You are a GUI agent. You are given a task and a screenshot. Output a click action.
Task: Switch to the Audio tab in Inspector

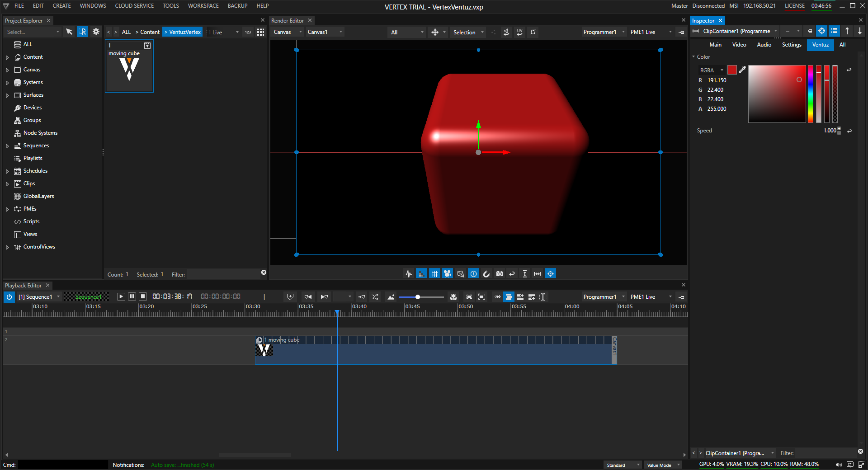pyautogui.click(x=764, y=45)
